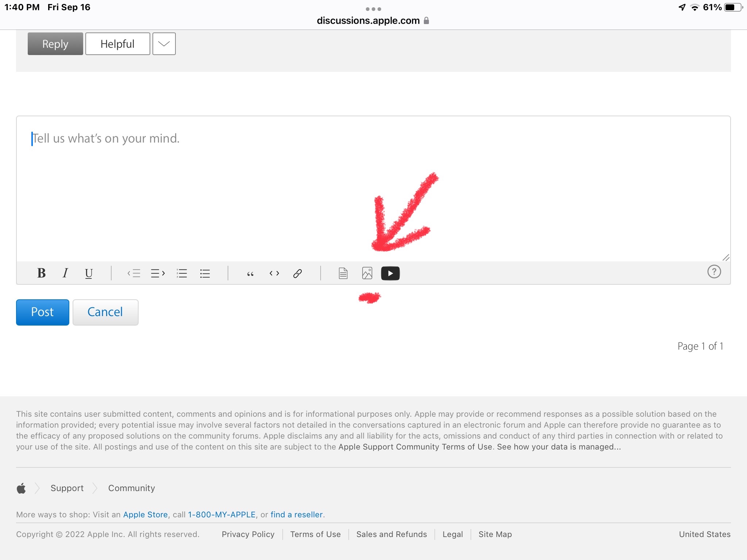Insert a block quote
This screenshot has width=747, height=560.
tap(250, 273)
